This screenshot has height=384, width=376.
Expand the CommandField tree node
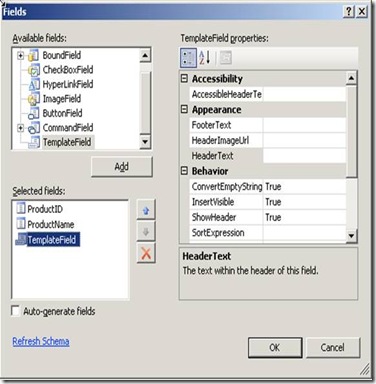click(21, 128)
